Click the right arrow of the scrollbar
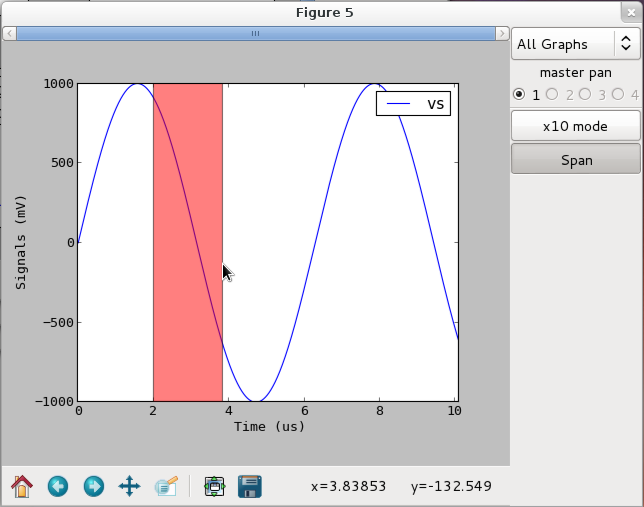 click(x=502, y=33)
